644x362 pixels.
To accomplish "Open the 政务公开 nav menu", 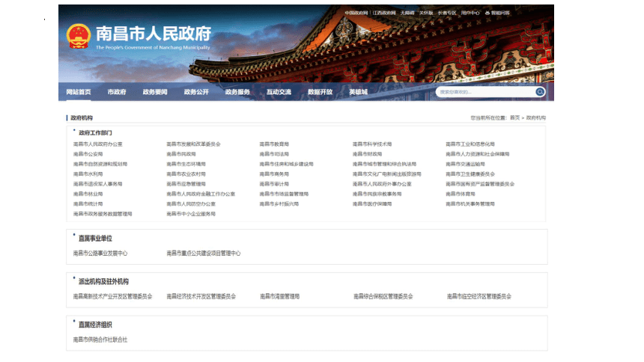I will [196, 92].
